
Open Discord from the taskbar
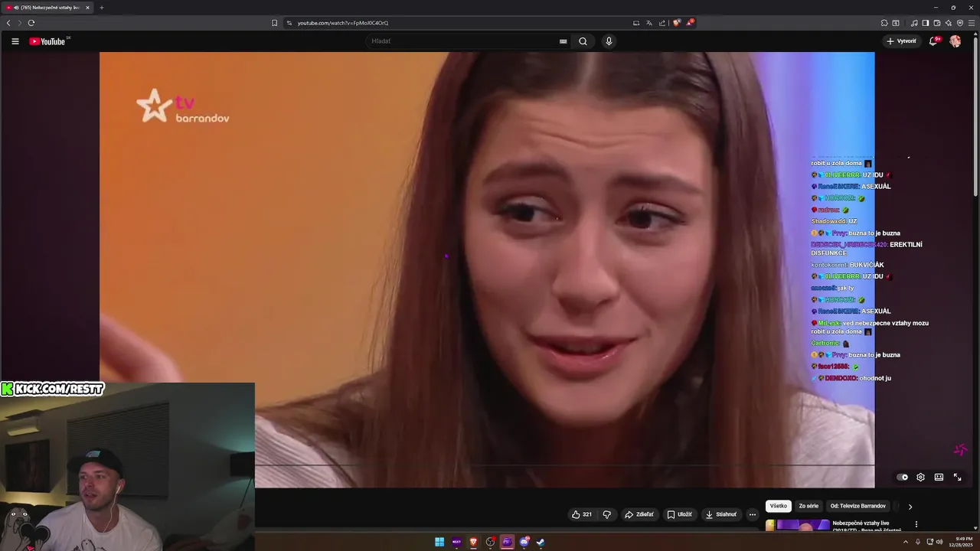524,542
